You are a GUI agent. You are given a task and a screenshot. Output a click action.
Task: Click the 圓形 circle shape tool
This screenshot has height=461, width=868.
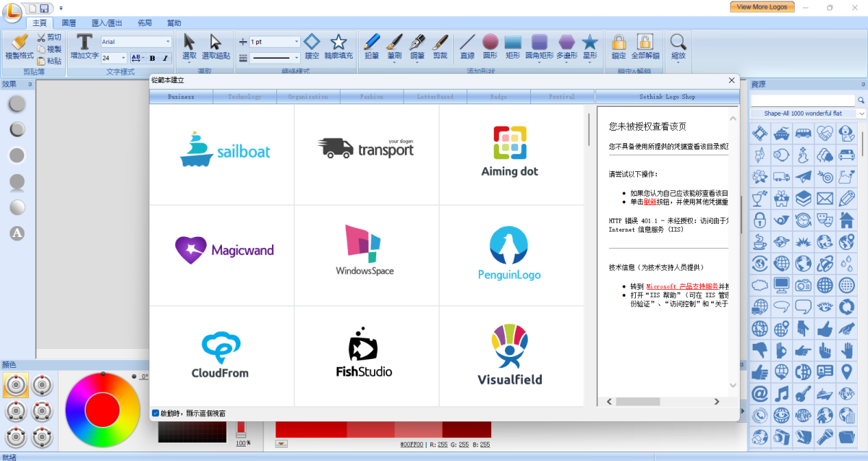(x=490, y=47)
